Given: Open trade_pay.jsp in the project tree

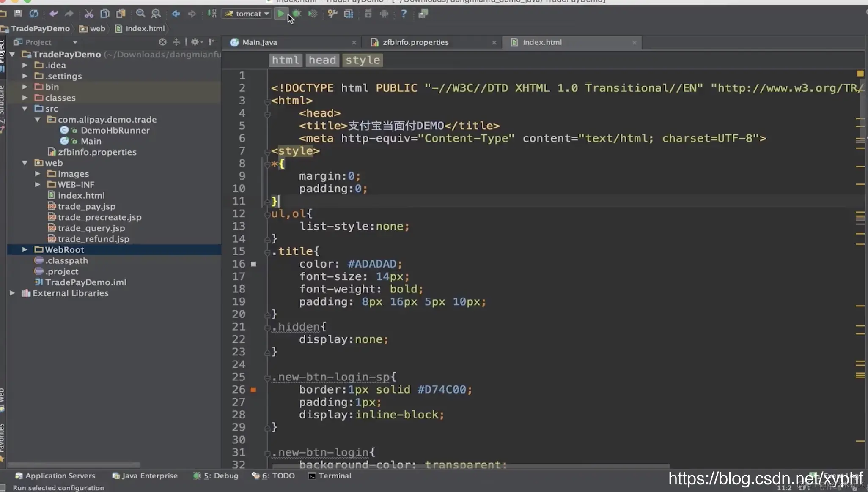Looking at the screenshot, I should [x=86, y=206].
